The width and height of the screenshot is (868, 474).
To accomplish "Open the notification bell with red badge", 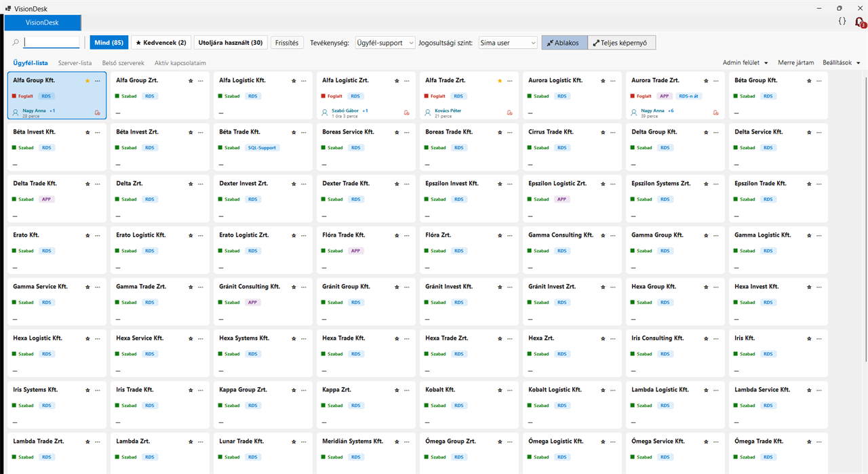I will pyautogui.click(x=860, y=22).
